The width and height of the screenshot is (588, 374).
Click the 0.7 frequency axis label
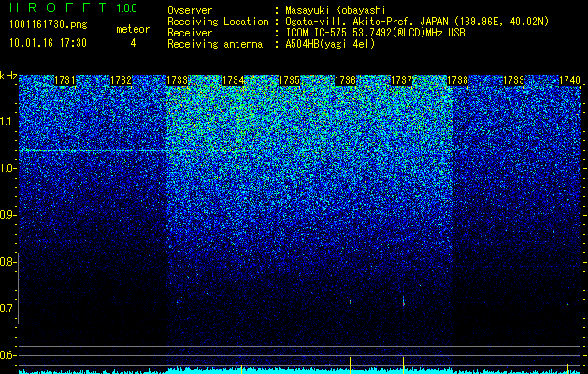coord(7,309)
